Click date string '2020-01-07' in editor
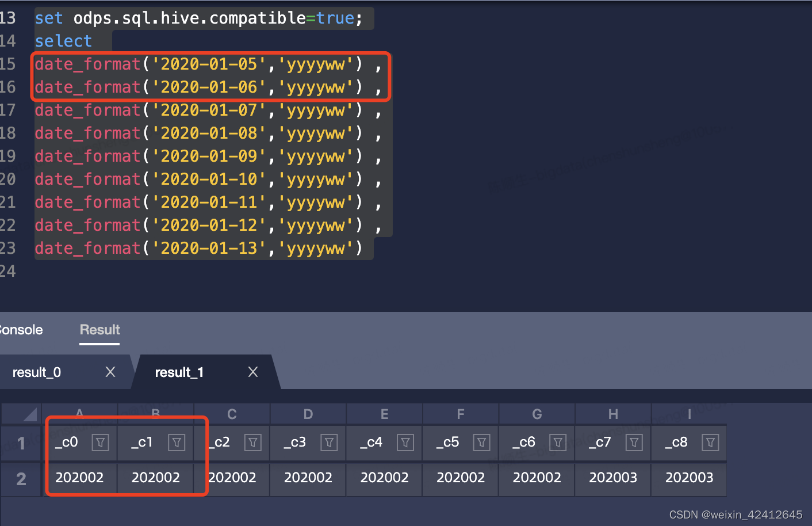 click(x=209, y=110)
